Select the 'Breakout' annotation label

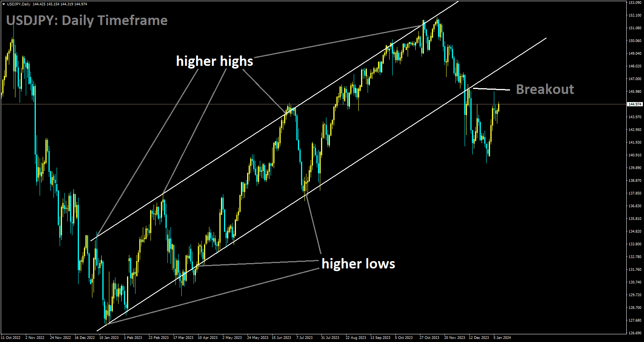click(545, 89)
